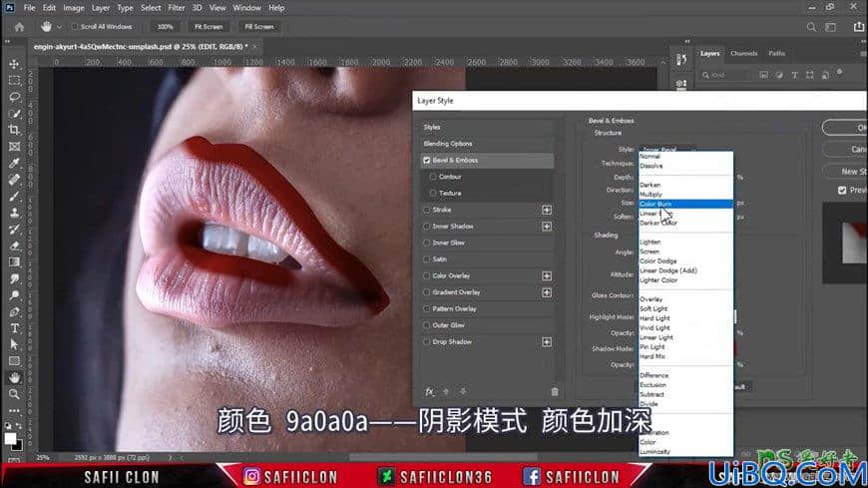This screenshot has width=868, height=488.
Task: Select the Gradient tool
Action: 14,262
